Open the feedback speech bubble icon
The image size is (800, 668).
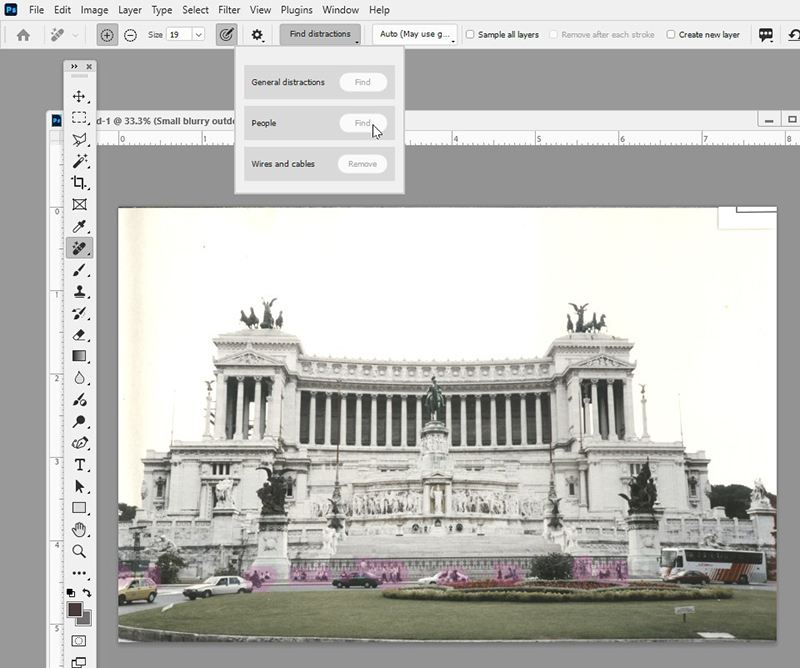(766, 35)
